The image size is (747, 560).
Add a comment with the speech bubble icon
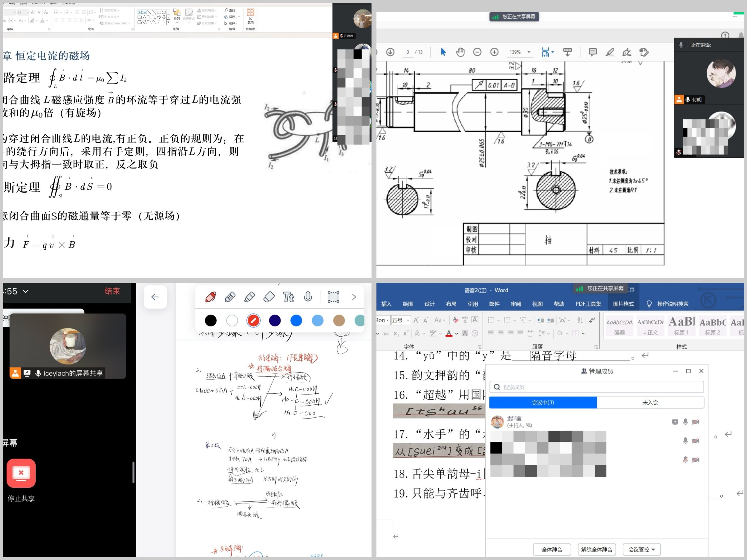tap(592, 52)
